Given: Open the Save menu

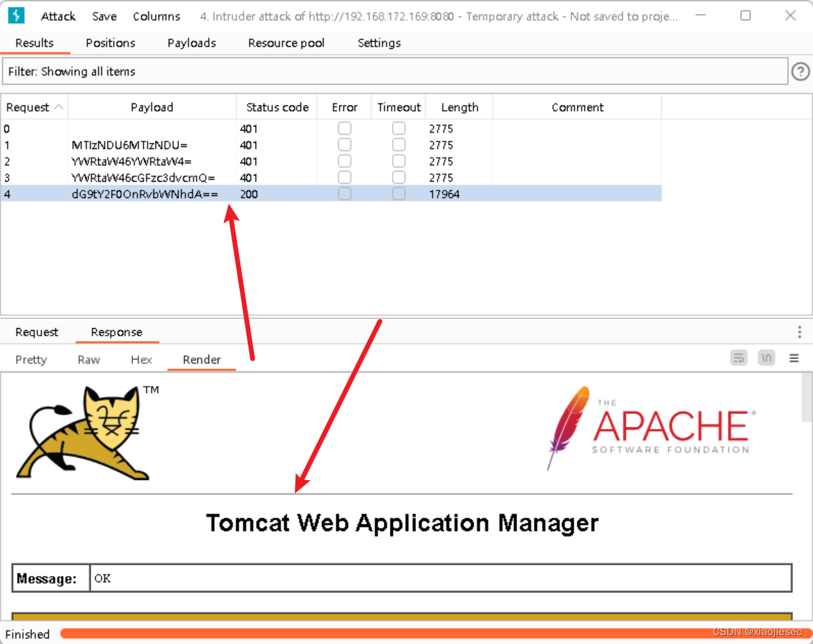Looking at the screenshot, I should [103, 16].
